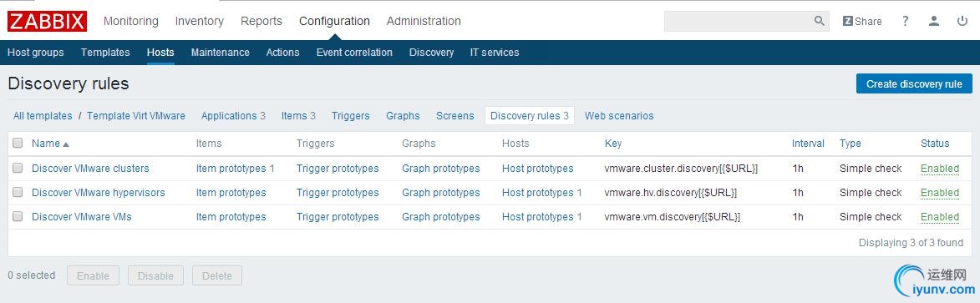
Task: Open Host prototypes 1 for VMware VMs
Action: [x=542, y=217]
